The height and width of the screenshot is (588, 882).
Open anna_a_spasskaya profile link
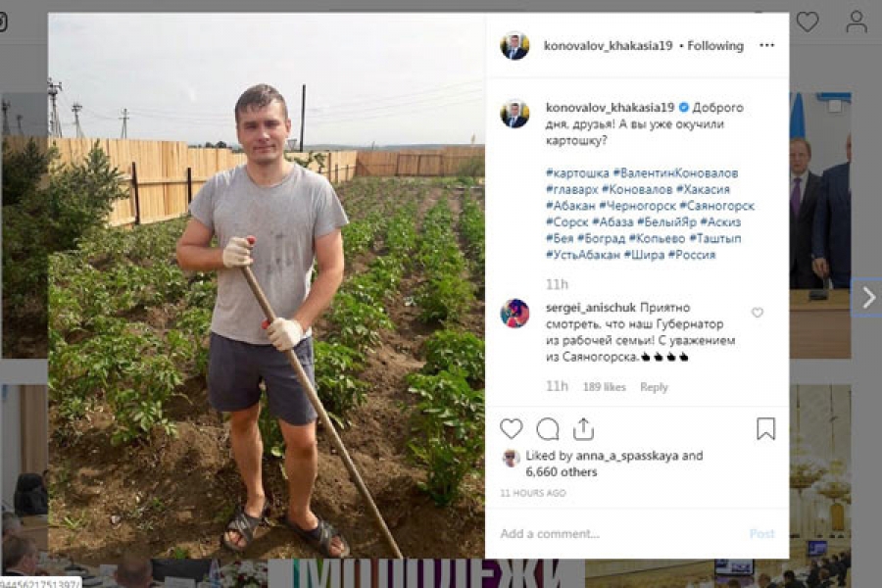[626, 456]
